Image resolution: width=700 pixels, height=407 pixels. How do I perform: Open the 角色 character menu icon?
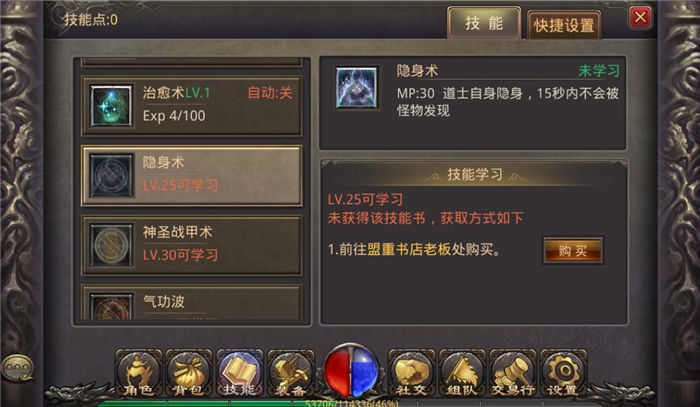[x=138, y=374]
